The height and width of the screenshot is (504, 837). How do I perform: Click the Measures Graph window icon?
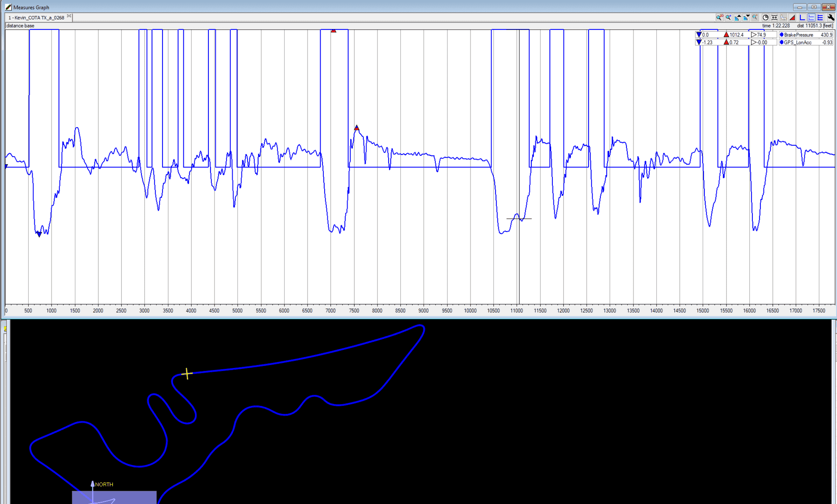8,7
